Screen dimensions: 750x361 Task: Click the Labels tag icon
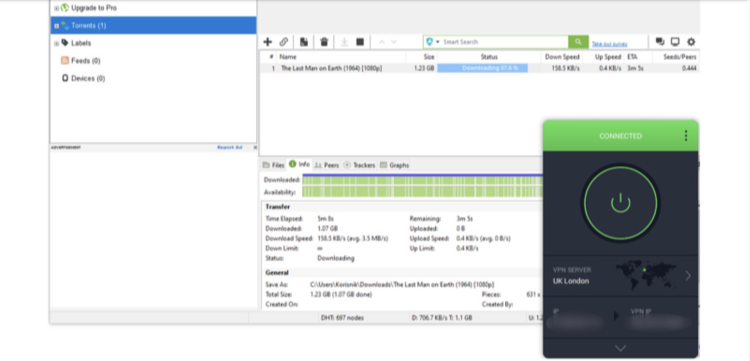coord(65,43)
